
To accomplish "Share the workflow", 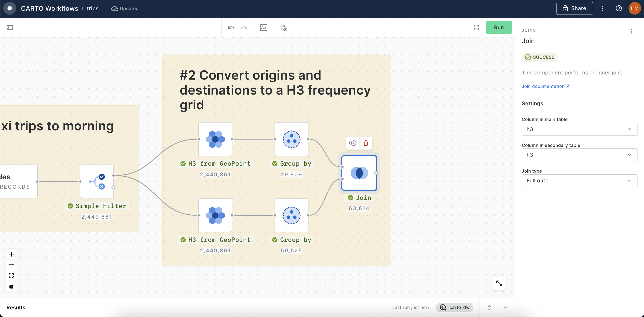I will click(574, 8).
